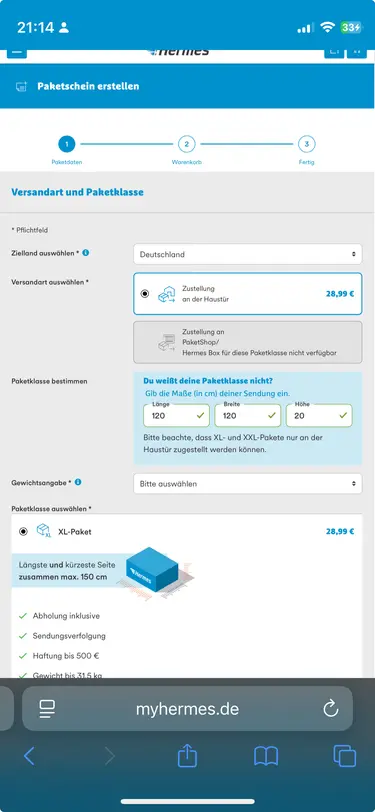
Task: Go to step 3 Fertig
Action: [x=307, y=144]
